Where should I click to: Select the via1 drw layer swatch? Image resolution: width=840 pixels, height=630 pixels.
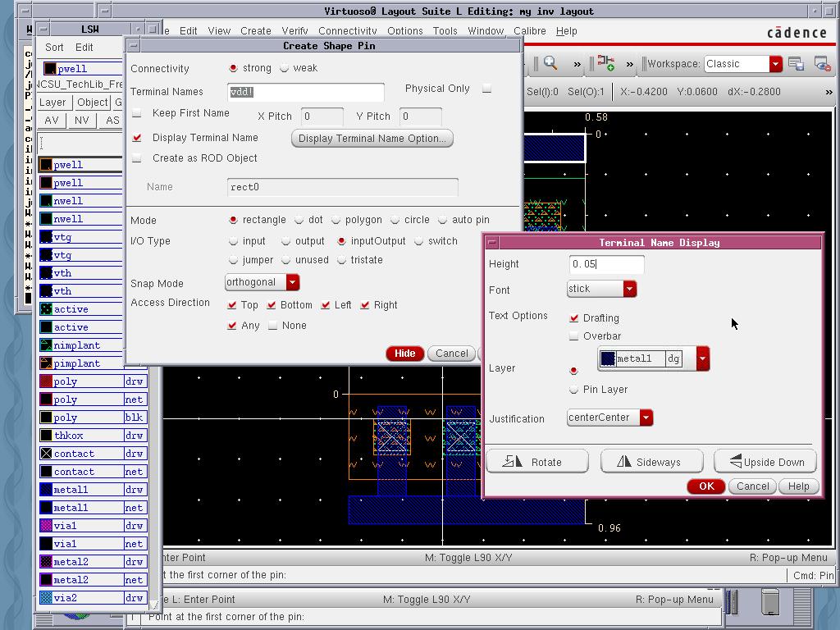tap(46, 526)
